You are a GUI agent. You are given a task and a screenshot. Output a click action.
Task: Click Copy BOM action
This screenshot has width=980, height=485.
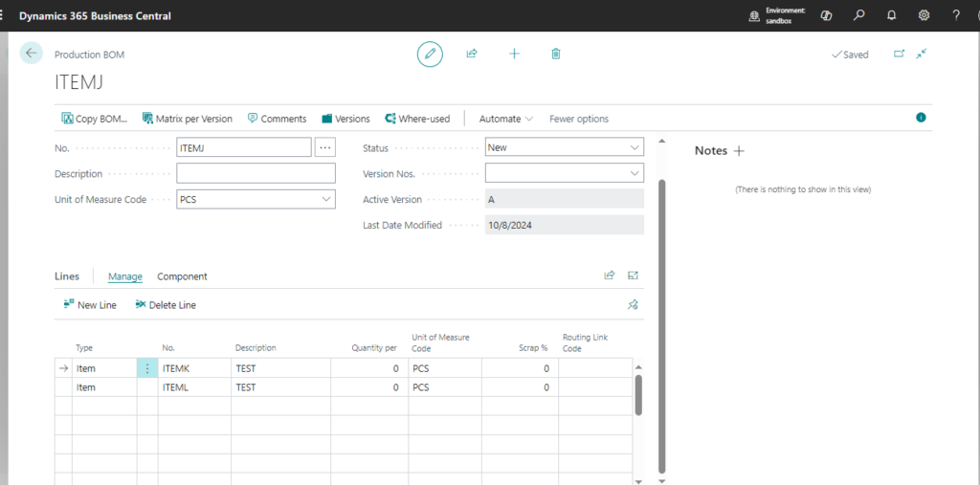coord(95,119)
